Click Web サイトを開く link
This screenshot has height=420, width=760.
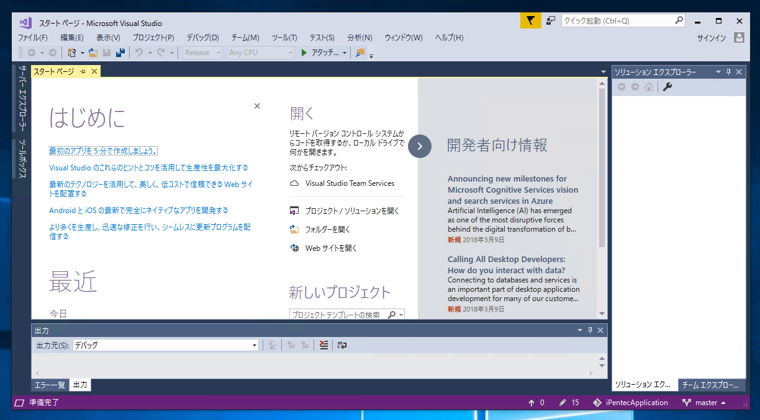[x=331, y=248]
